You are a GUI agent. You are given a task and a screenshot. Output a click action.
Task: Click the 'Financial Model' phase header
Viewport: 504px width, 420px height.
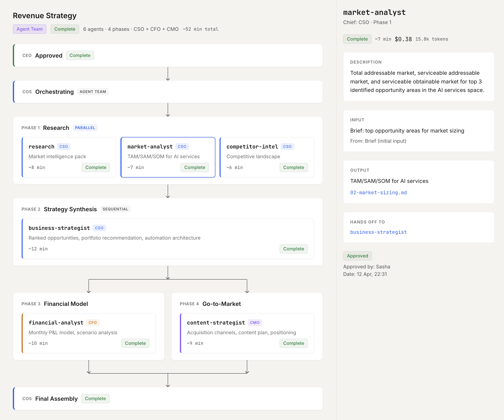click(66, 304)
